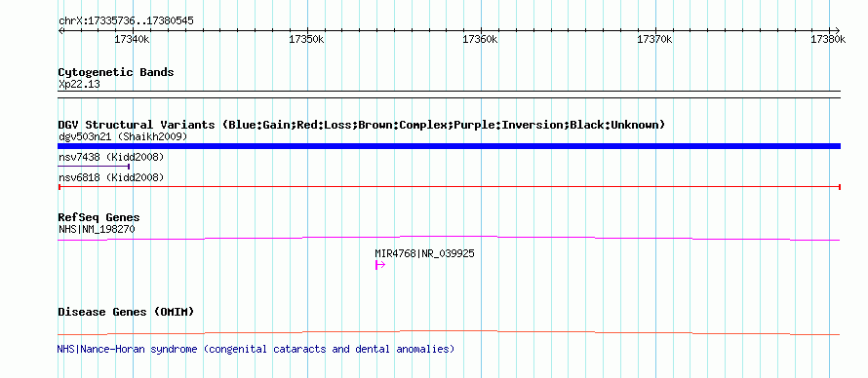The height and width of the screenshot is (378, 868).
Task: Click the MIR4768|NR_039925 label
Action: click(x=424, y=253)
